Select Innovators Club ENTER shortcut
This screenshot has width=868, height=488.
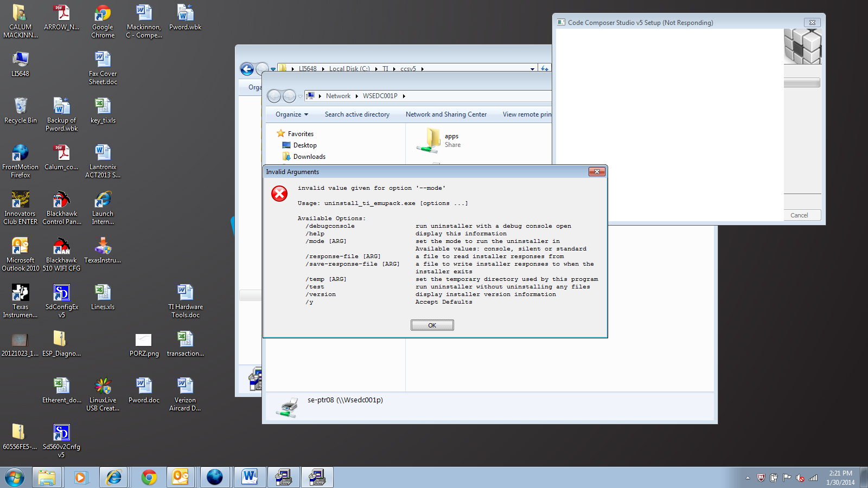pyautogui.click(x=20, y=208)
